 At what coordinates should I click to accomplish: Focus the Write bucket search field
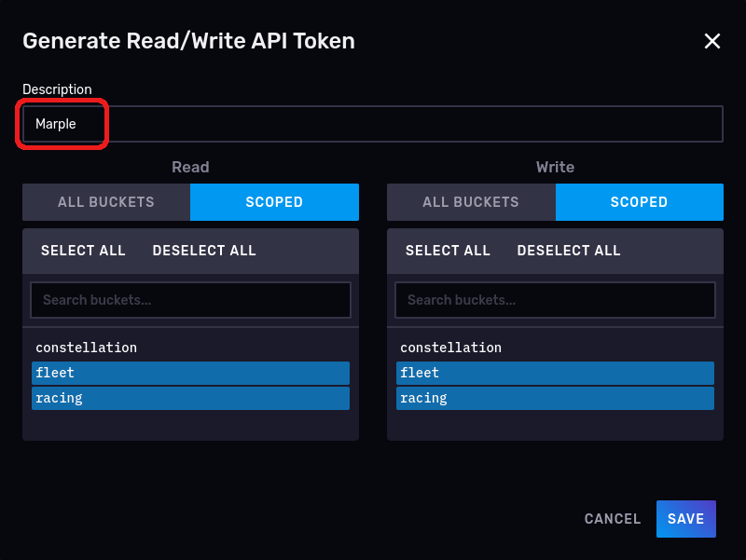tap(555, 300)
